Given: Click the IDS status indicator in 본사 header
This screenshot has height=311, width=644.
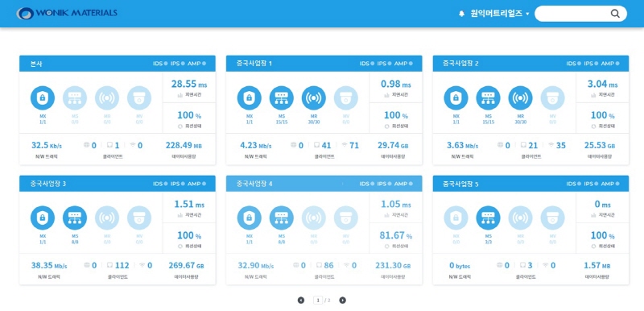Looking at the screenshot, I should [160, 64].
